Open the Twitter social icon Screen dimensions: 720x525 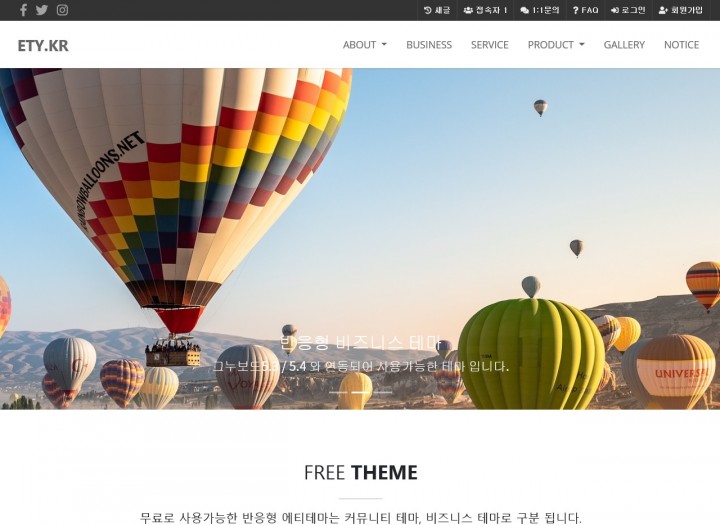[42, 10]
